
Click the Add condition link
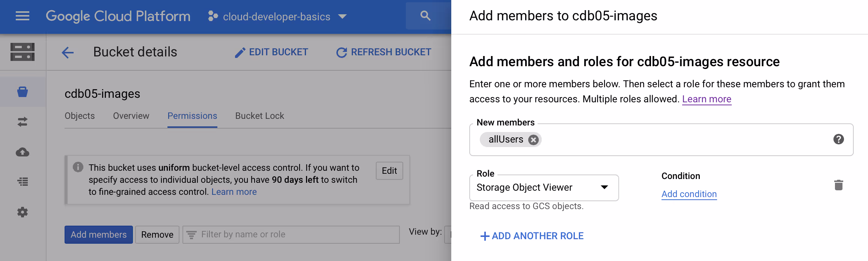[x=689, y=194]
